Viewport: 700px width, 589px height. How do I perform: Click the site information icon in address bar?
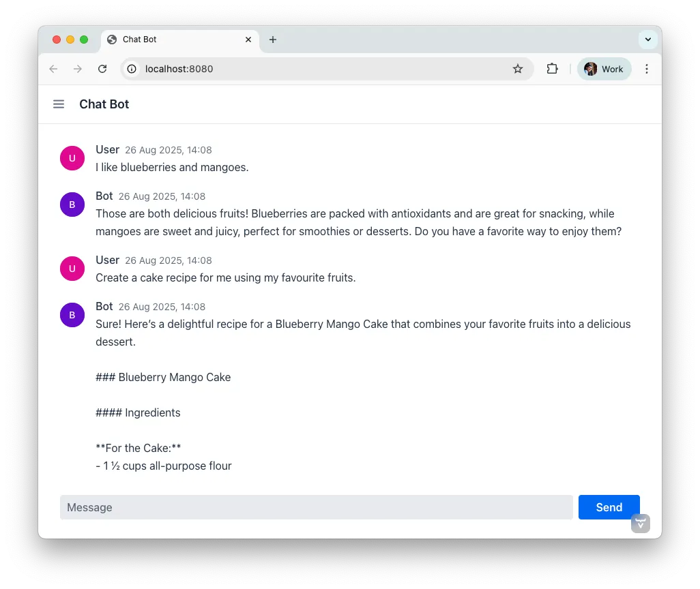[x=130, y=69]
